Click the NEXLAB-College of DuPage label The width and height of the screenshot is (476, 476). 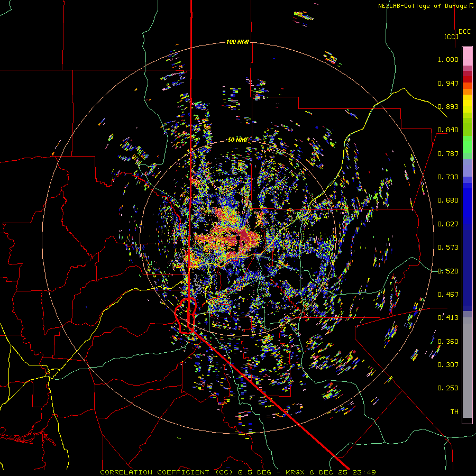tap(422, 6)
